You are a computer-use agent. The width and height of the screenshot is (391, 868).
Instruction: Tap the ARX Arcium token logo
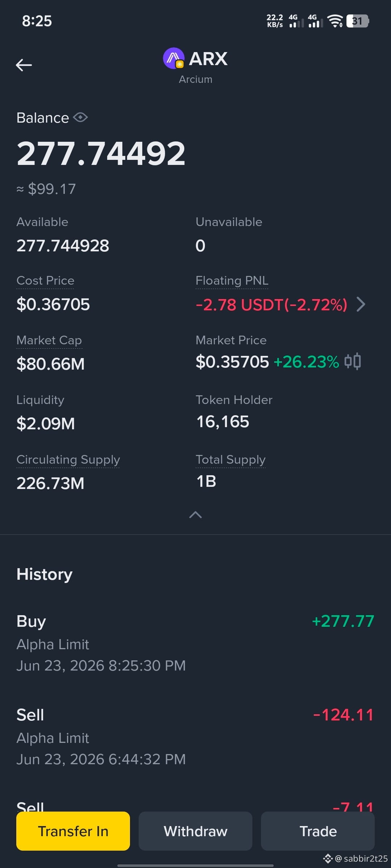pos(174,58)
